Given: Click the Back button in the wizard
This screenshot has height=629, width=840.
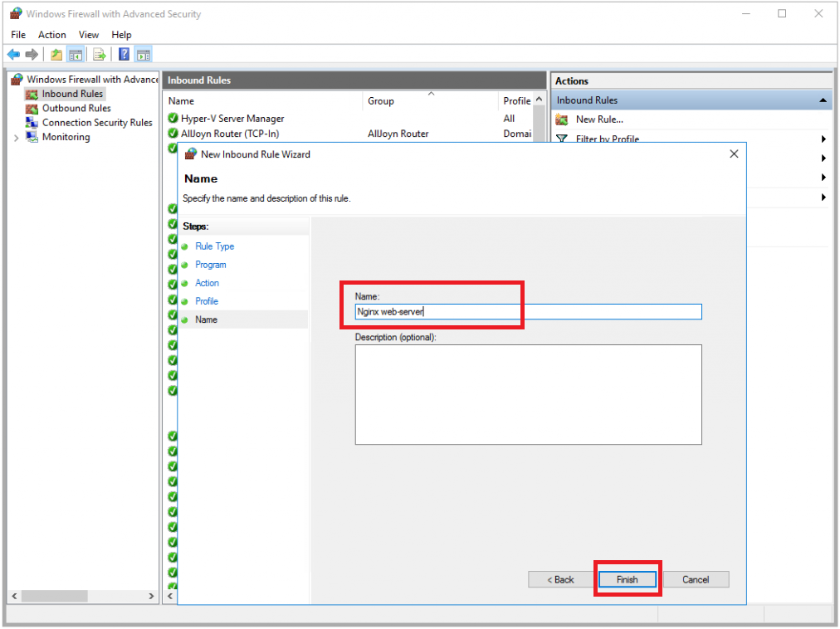Looking at the screenshot, I should [x=560, y=579].
